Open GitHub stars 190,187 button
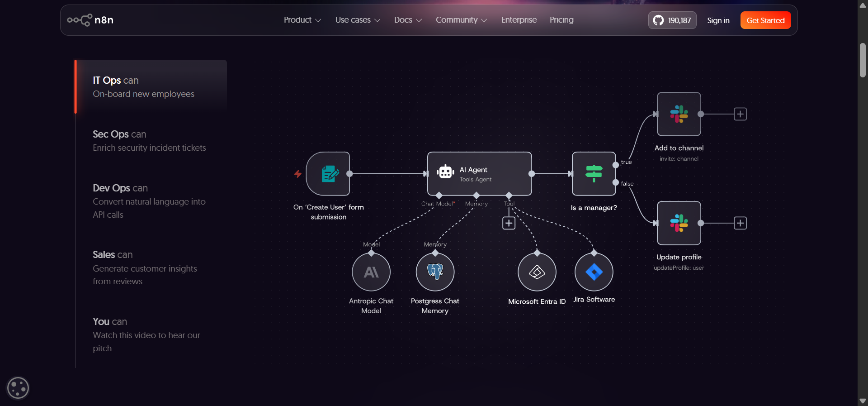This screenshot has width=868, height=406. (x=672, y=20)
